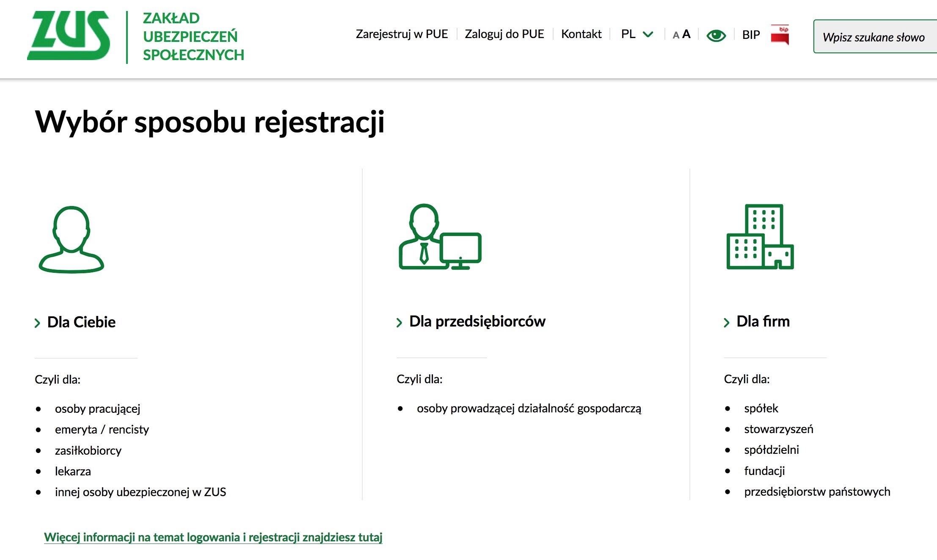Open Zaloguj do PUE
This screenshot has height=560, width=937.
(x=504, y=34)
